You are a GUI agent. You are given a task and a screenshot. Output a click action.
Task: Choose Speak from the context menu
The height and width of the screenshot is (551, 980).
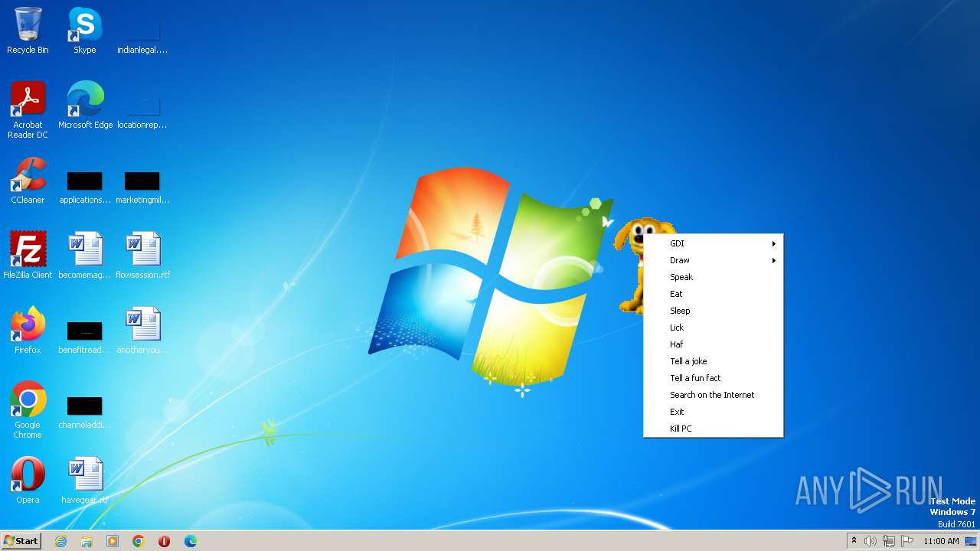(714, 277)
